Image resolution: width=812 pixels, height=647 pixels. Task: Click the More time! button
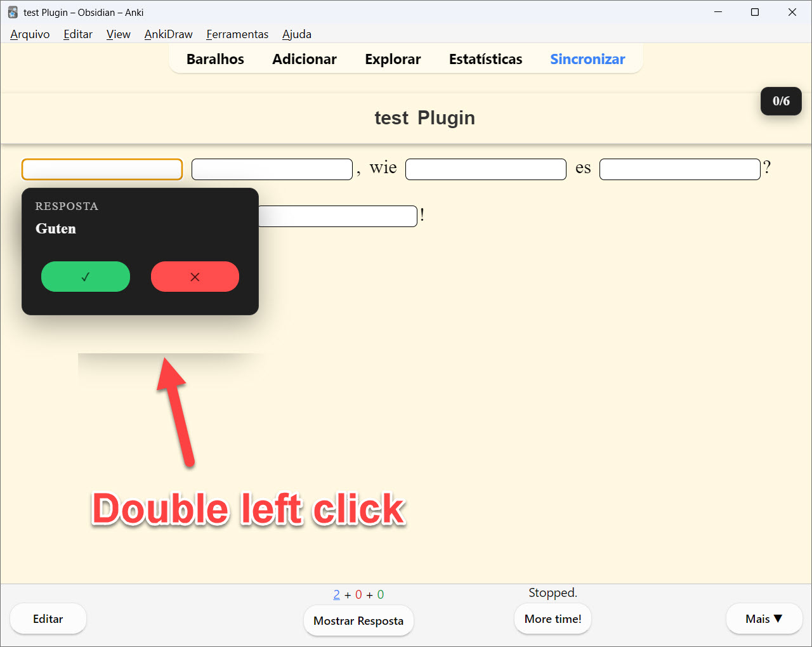(x=553, y=619)
